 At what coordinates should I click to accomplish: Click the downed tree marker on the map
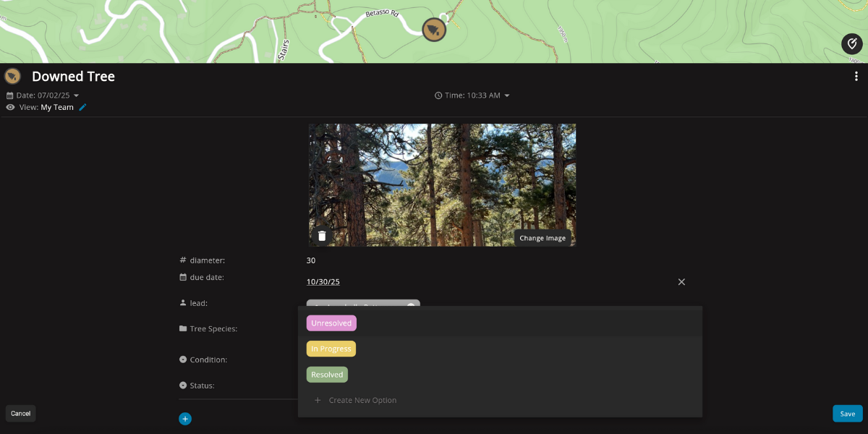[x=434, y=30]
